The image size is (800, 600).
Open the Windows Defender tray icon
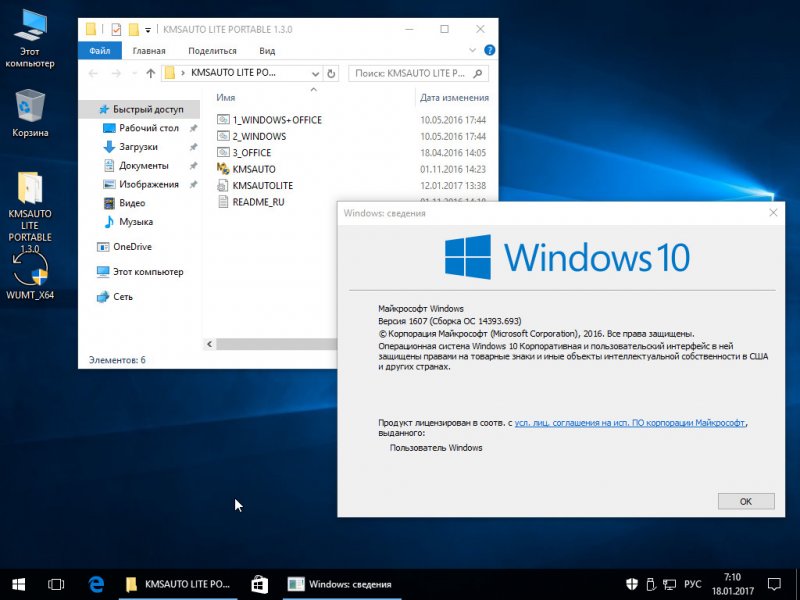pos(632,584)
